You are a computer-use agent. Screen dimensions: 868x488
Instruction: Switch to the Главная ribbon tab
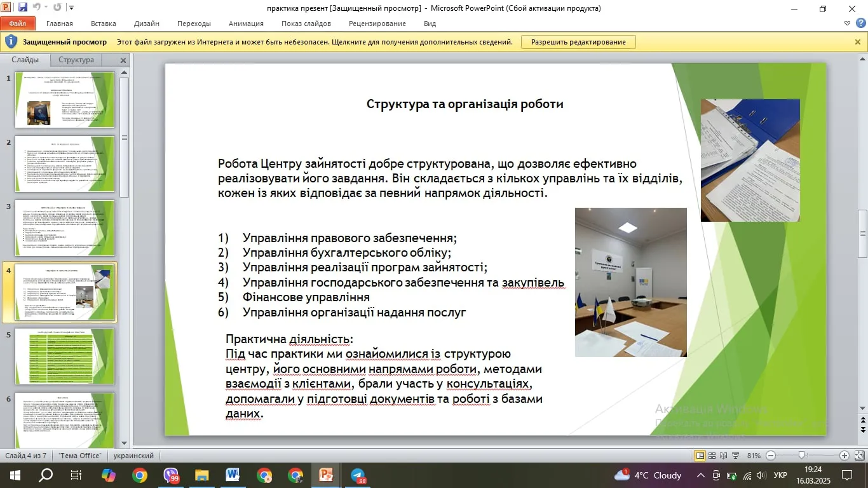tap(60, 24)
